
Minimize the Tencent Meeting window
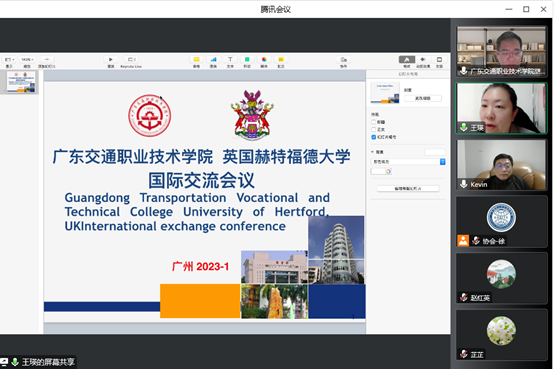pos(509,9)
